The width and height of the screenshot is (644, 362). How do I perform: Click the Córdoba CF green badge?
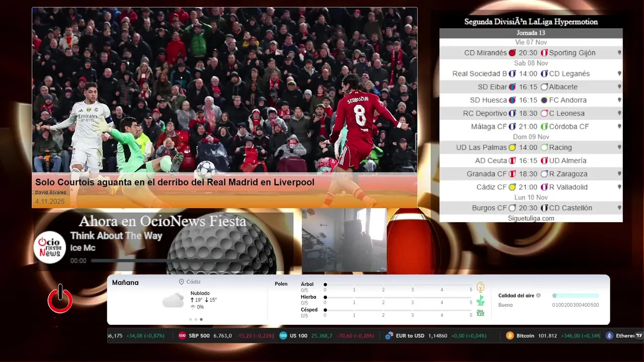[x=544, y=127]
